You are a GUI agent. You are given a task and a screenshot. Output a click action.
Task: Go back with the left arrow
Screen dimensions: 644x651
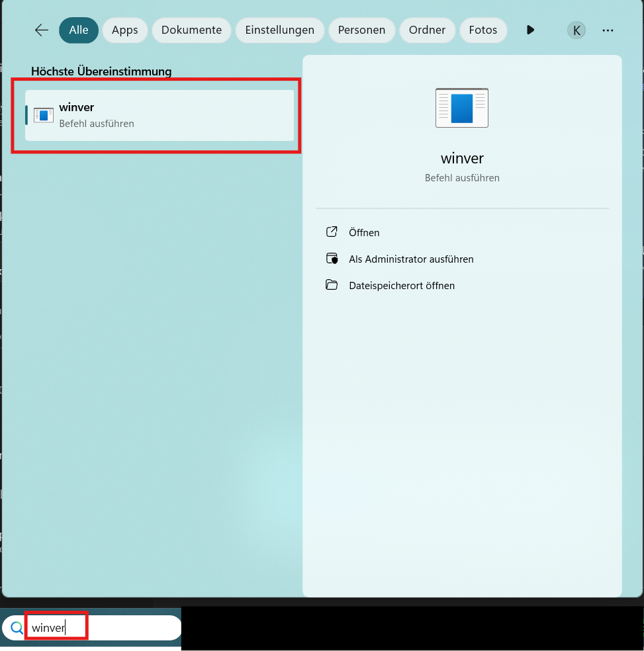click(42, 30)
